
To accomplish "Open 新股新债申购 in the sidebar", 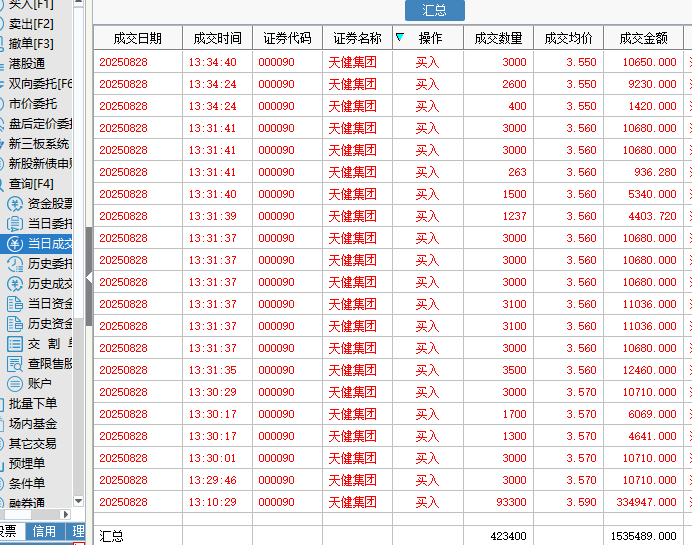I will (40, 164).
